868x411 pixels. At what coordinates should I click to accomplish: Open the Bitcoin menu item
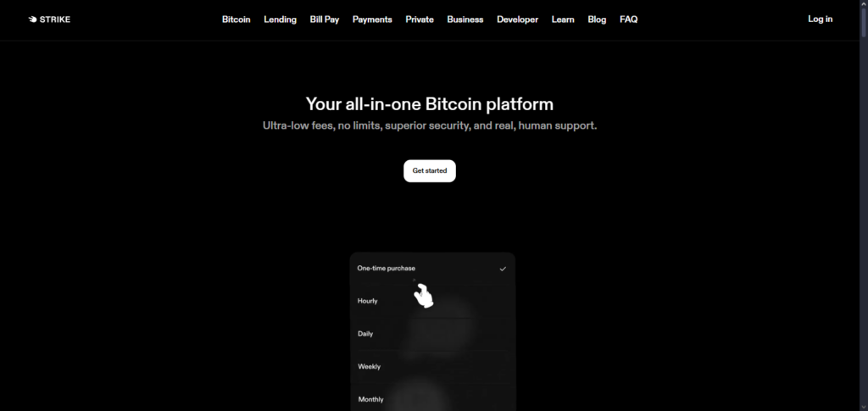click(x=236, y=19)
